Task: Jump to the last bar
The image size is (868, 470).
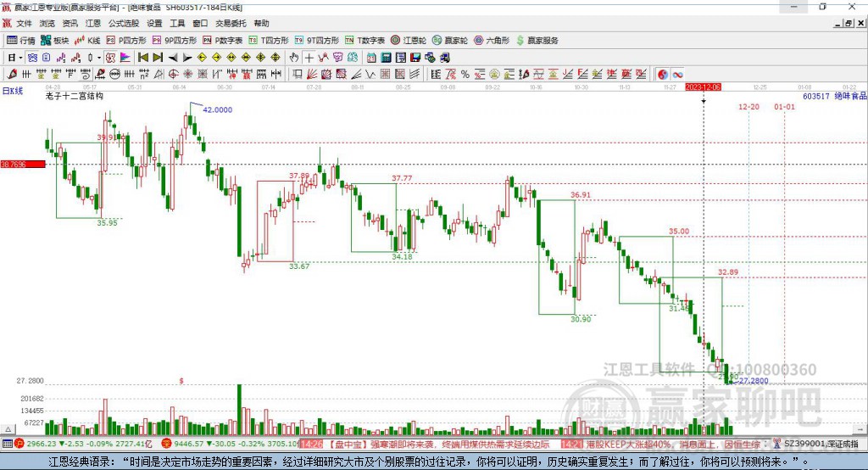Action: pyautogui.click(x=158, y=58)
